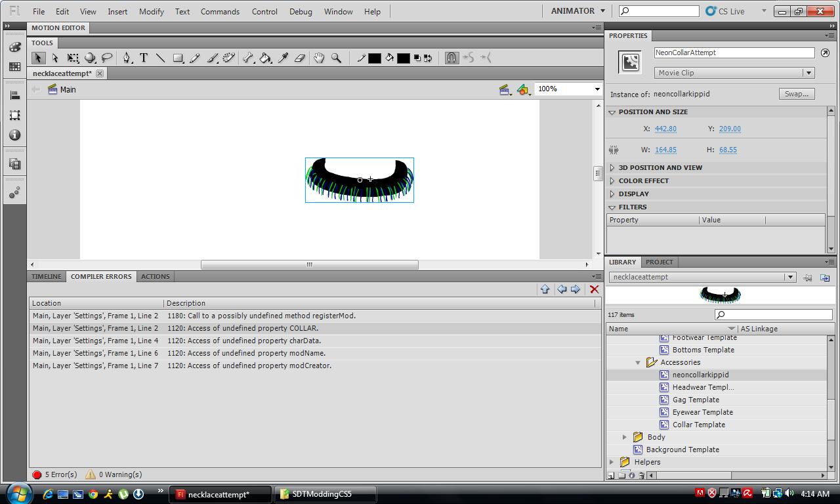Screen dimensions: 840x504
Task: Expand the Body folder in library
Action: [625, 437]
